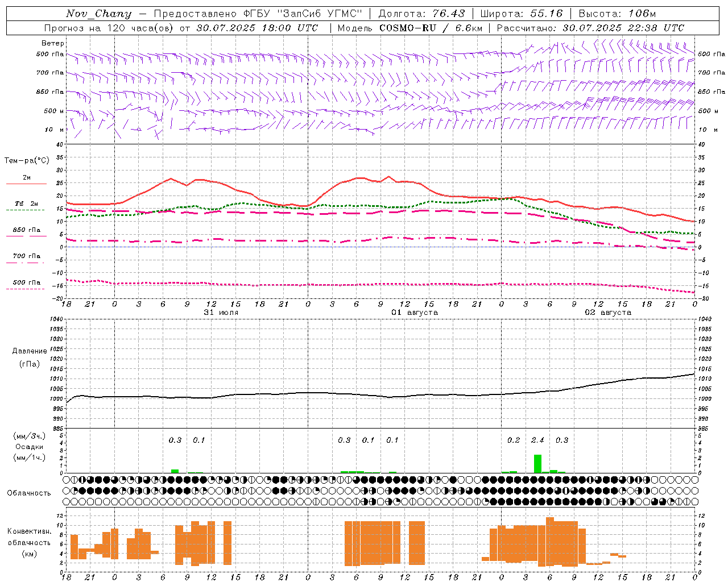Click the Nov_Chany station title
The width and height of the screenshot is (728, 582).
pos(99,14)
